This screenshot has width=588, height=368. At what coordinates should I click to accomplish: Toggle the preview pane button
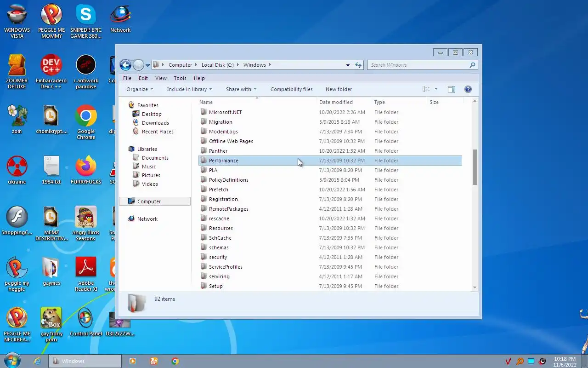coord(452,89)
